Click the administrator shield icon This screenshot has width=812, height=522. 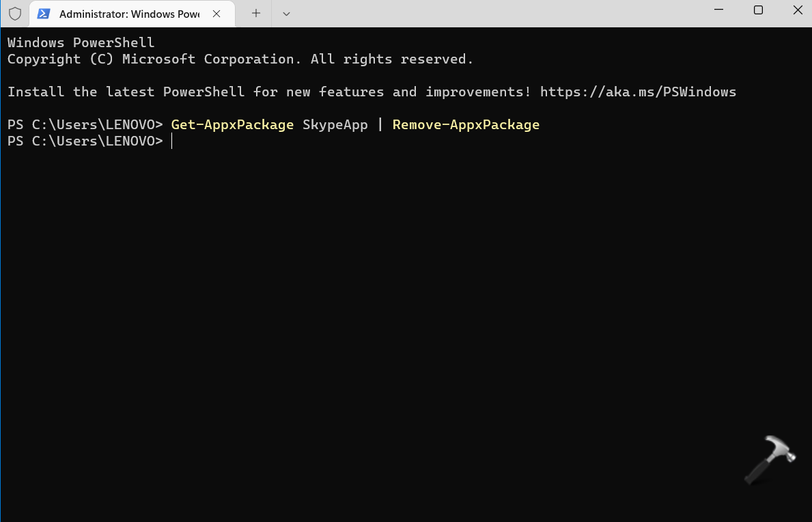[15, 14]
